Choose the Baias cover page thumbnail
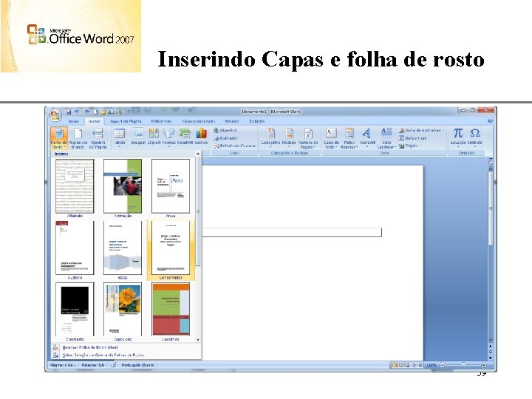 tap(123, 248)
